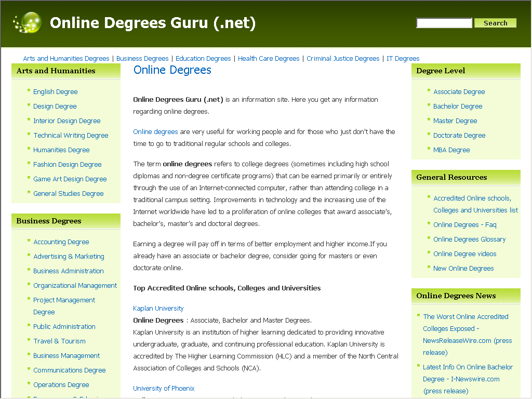The width and height of the screenshot is (532, 399).
Task: Go to Interior Design Degree page
Action: point(67,121)
